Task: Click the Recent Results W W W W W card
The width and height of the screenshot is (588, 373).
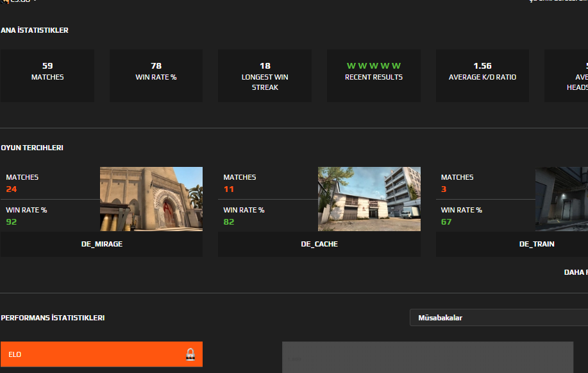Action: (x=373, y=76)
